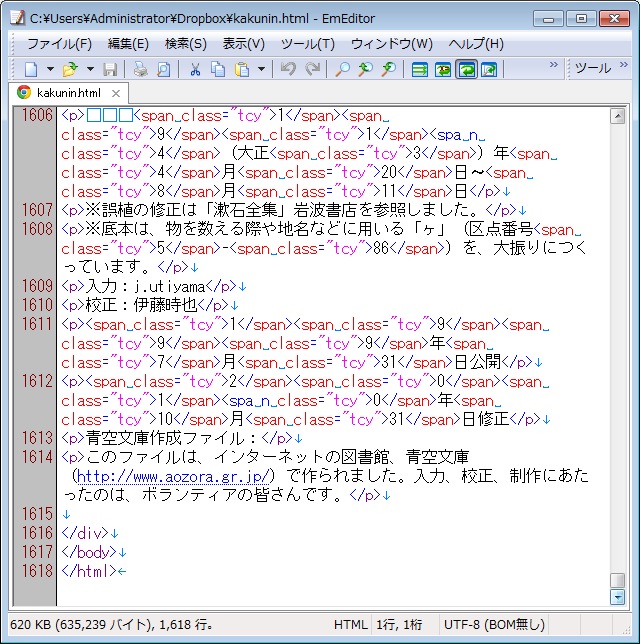
Task: Click the HTML configuration in status bar
Action: [350, 625]
